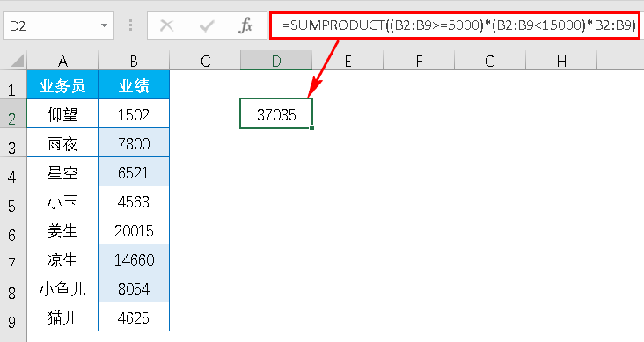
Task: Select cell with name 小鱼儿
Action: 62,288
